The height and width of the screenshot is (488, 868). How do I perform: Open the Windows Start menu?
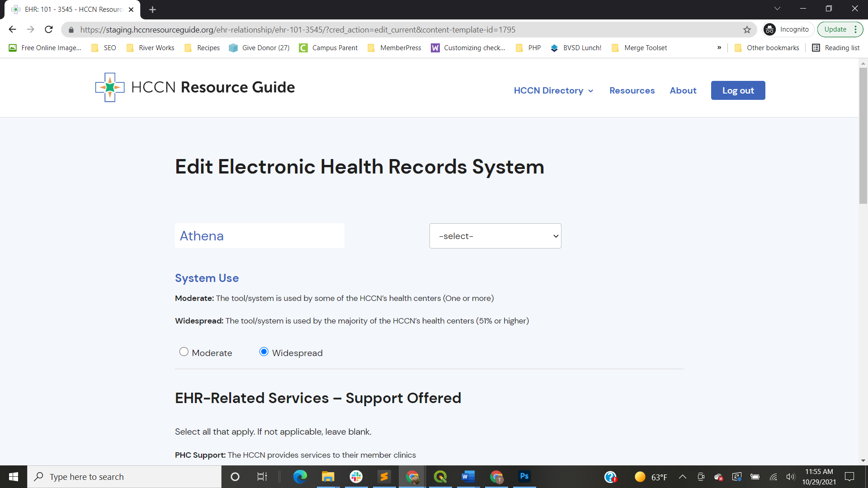[x=14, y=477]
